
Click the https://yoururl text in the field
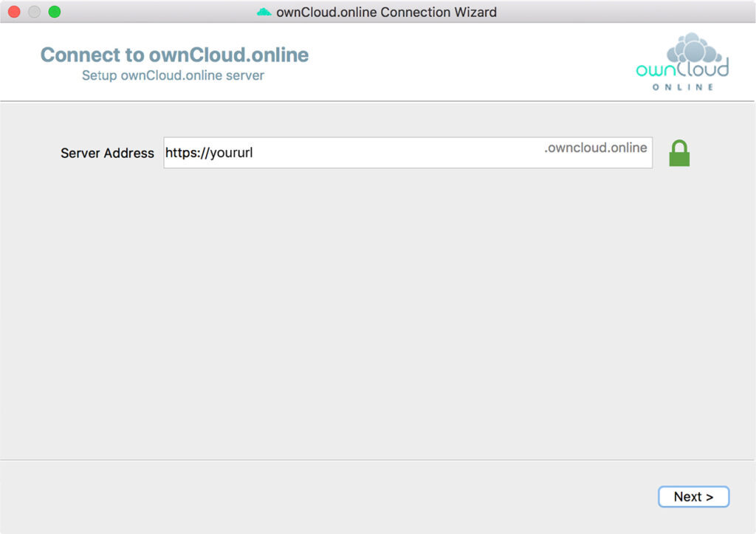[209, 153]
